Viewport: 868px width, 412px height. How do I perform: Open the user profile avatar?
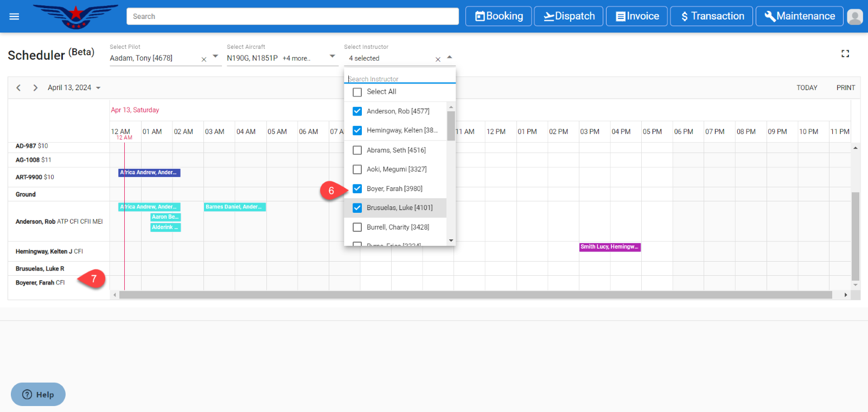(854, 17)
